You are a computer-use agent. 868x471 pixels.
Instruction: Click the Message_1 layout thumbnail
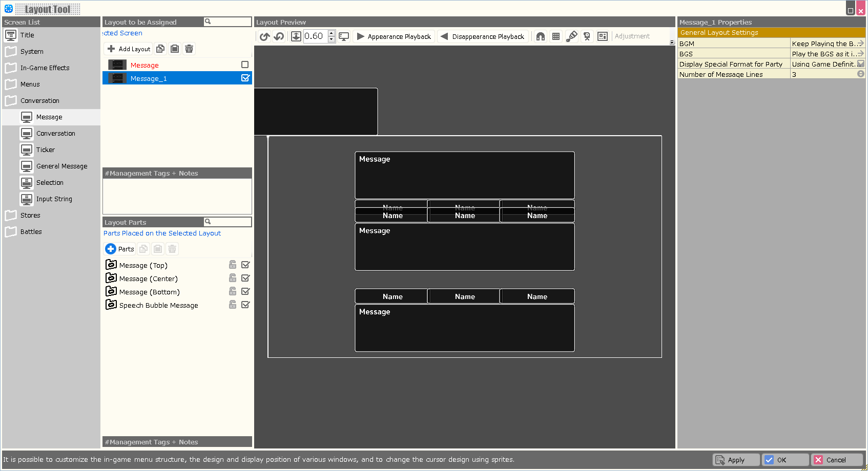[x=117, y=78]
